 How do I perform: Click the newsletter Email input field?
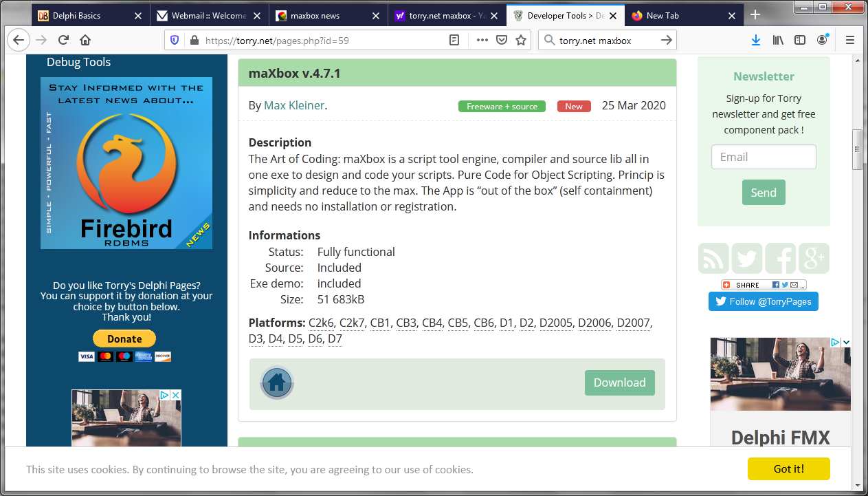click(764, 157)
